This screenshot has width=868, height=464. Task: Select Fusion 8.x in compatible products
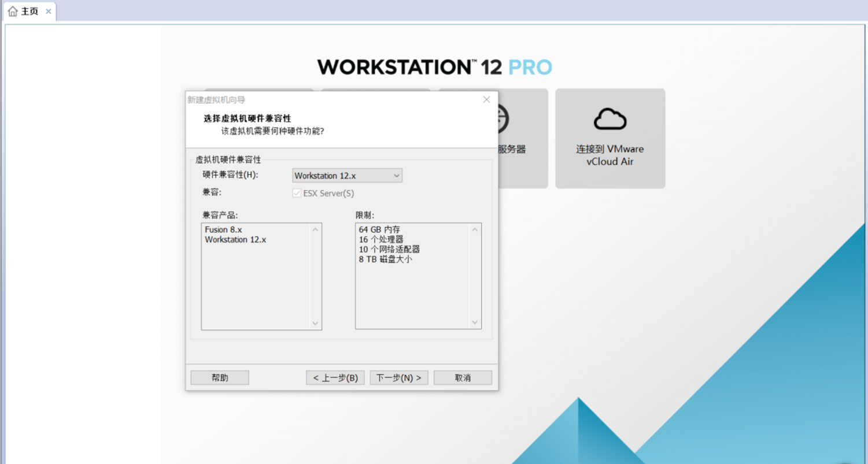point(223,229)
